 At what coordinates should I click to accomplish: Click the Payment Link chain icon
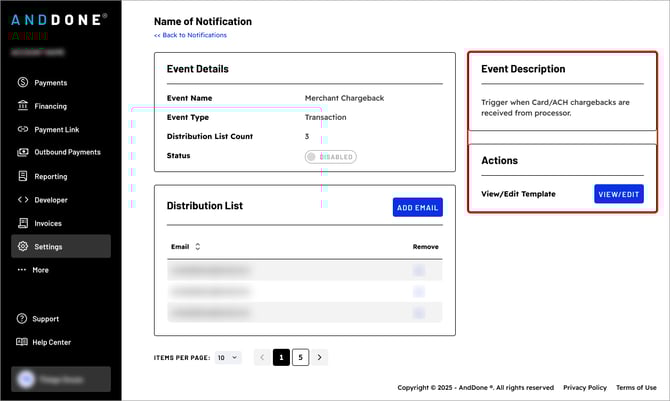pos(23,129)
